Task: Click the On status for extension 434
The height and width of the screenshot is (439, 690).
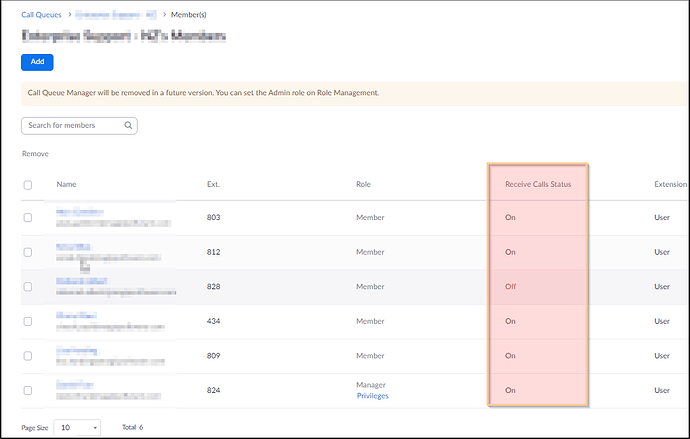Action: tap(510, 321)
